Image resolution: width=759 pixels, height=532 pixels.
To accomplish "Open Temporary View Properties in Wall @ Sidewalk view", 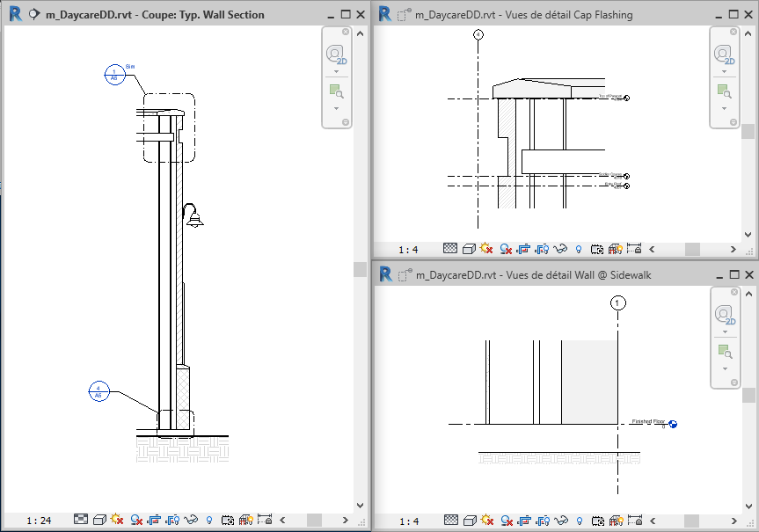I will coord(598,521).
